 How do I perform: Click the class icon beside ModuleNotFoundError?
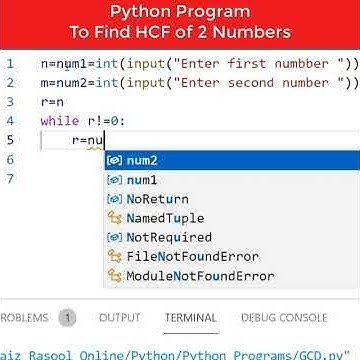pyautogui.click(x=114, y=276)
